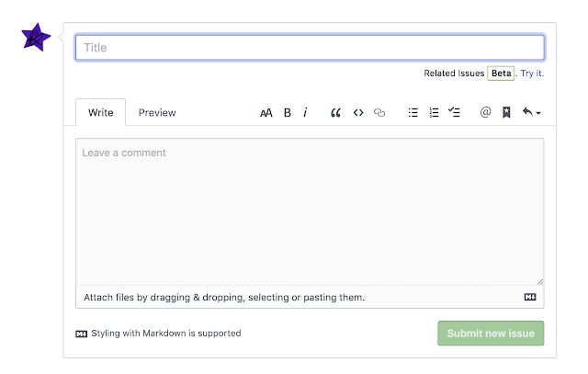Add header text formatting

[x=266, y=113]
